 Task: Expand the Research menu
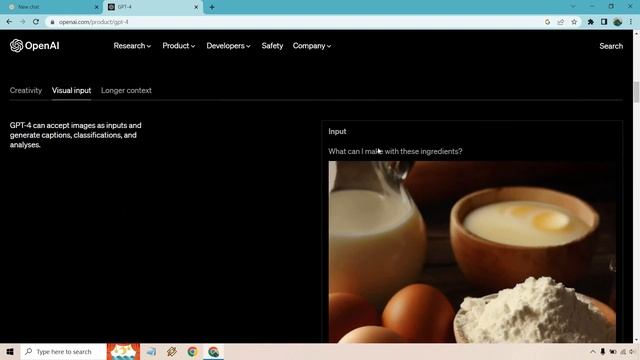(132, 46)
